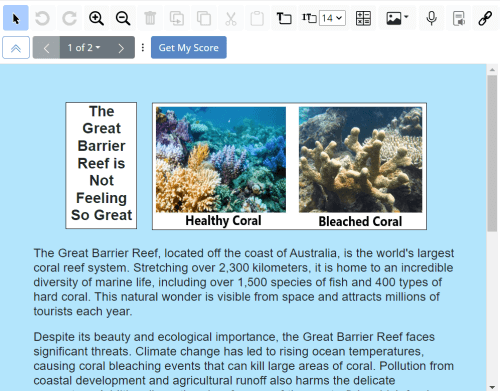
Task: Zoom out with the magnifier minus icon
Action: click(x=123, y=18)
